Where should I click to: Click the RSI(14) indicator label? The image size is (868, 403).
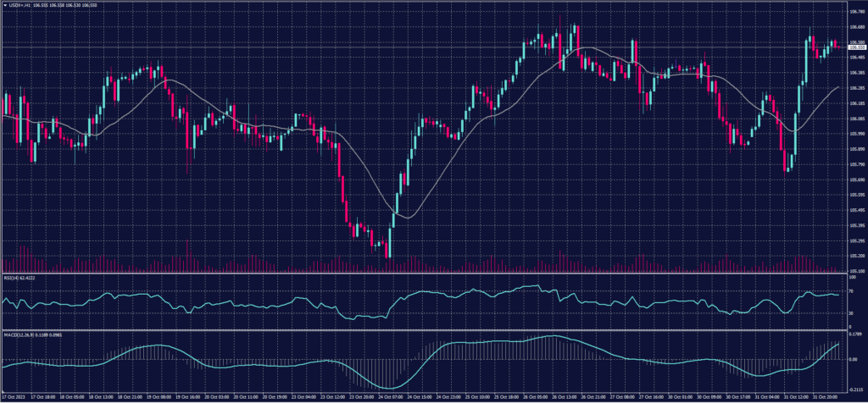point(11,277)
